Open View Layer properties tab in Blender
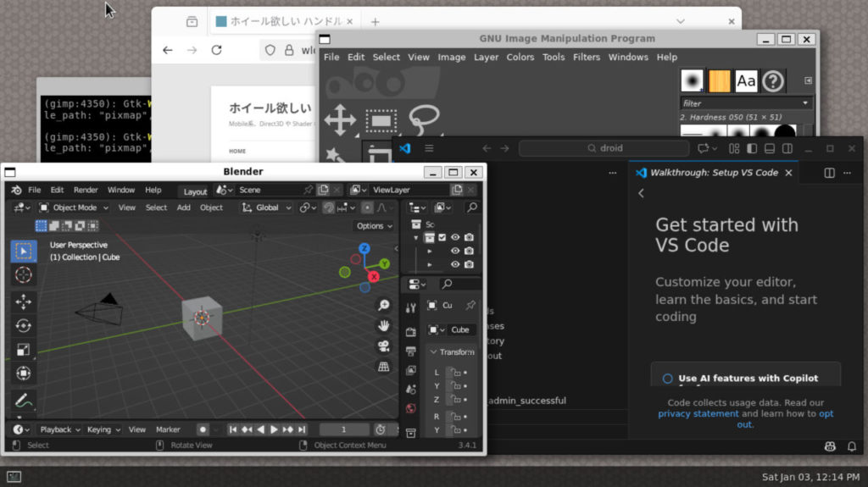 pos(411,370)
